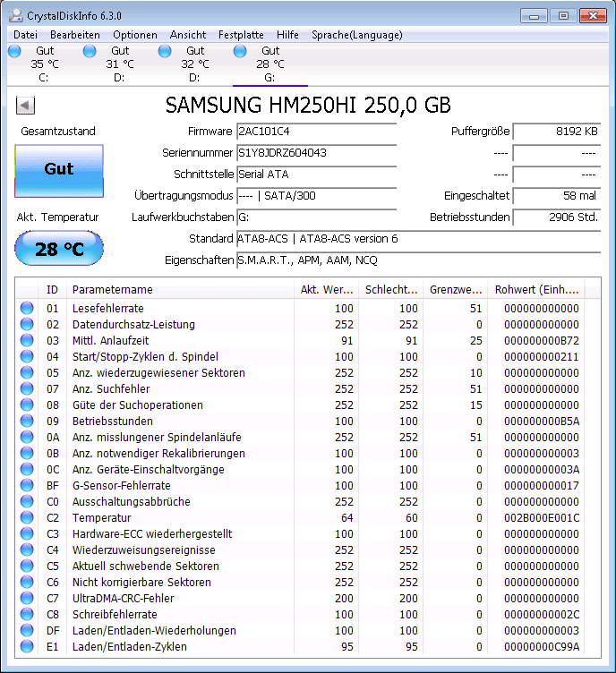Click status icon for Güte der Suchoperationen
Screen dimensions: 616x673
(x=27, y=405)
